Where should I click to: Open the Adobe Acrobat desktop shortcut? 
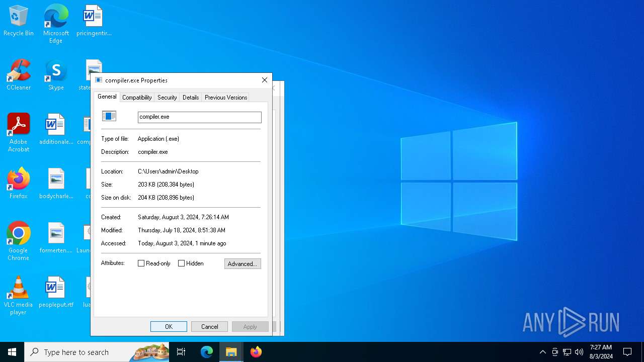click(x=19, y=133)
